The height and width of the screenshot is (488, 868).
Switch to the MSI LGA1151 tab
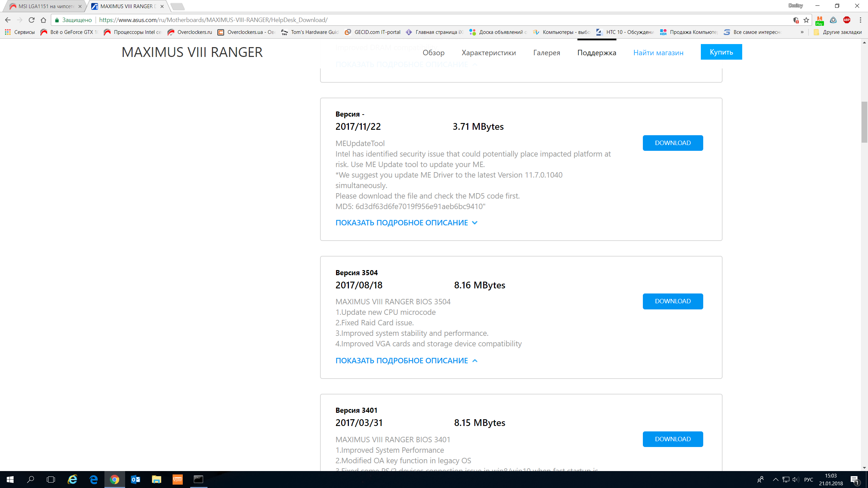coord(46,6)
